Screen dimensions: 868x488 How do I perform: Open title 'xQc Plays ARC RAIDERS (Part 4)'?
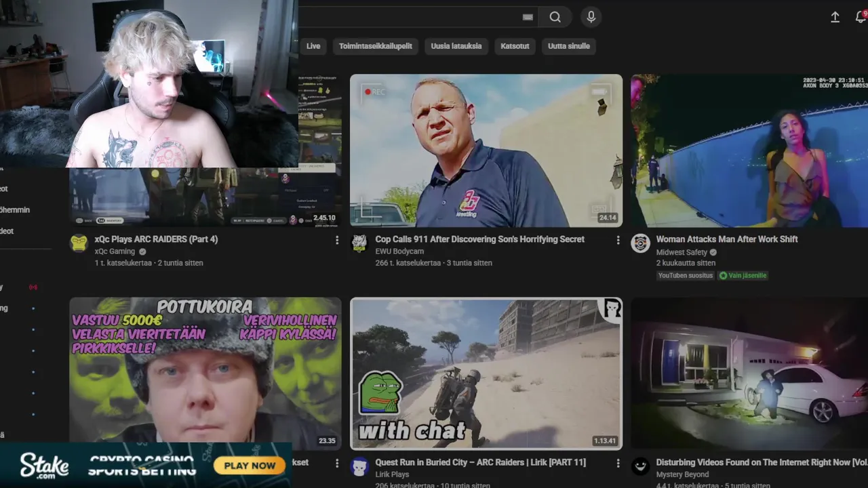tap(157, 239)
